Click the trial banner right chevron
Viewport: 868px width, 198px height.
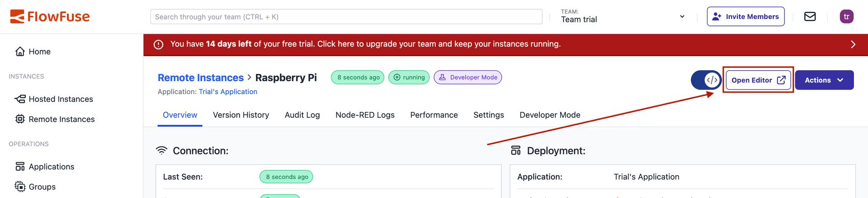click(853, 44)
